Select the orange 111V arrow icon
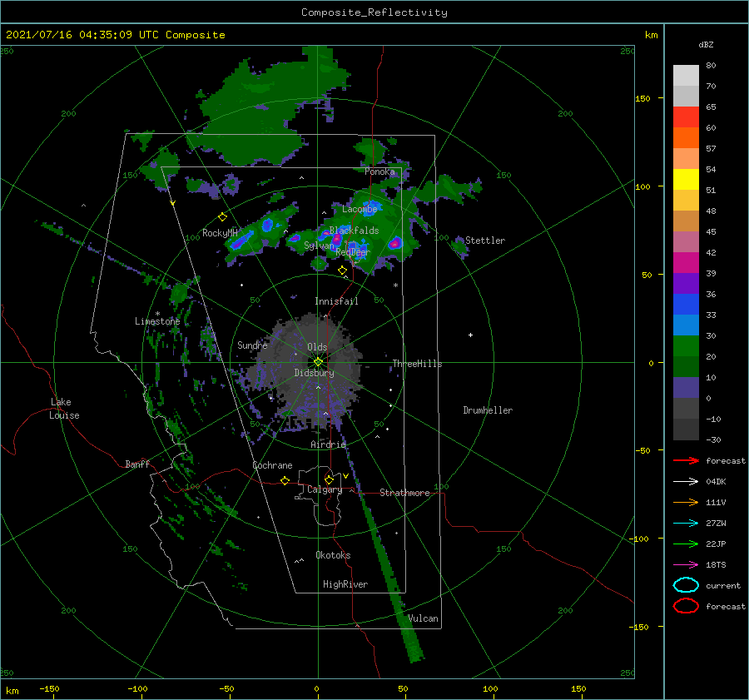This screenshot has width=749, height=700. (686, 502)
